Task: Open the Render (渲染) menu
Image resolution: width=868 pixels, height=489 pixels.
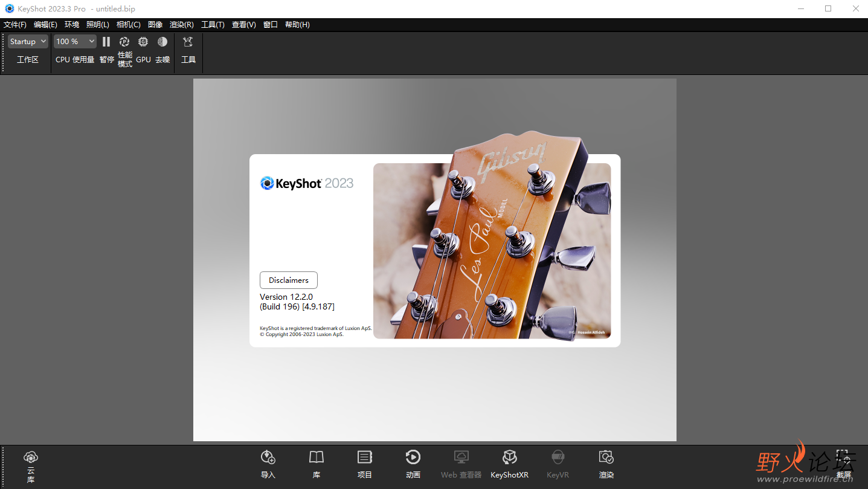Action: point(182,25)
